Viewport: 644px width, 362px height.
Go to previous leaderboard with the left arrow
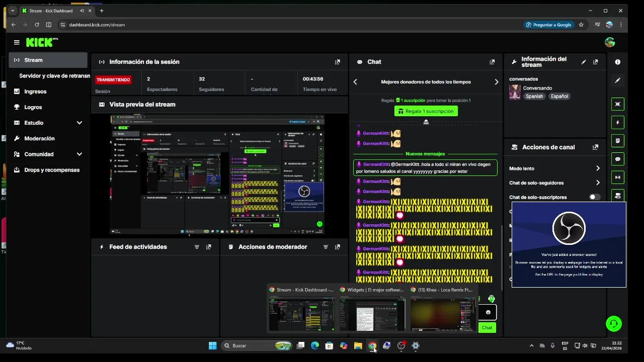tap(355, 82)
